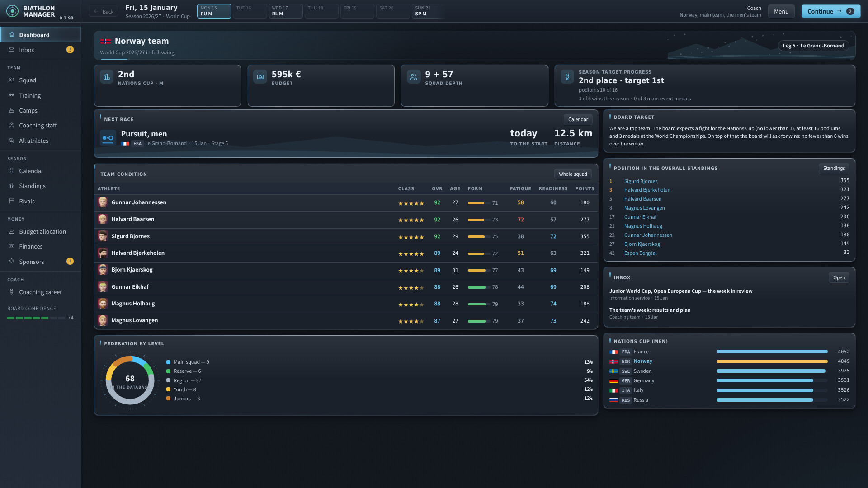Click the Training dumbbell icon

[12, 95]
